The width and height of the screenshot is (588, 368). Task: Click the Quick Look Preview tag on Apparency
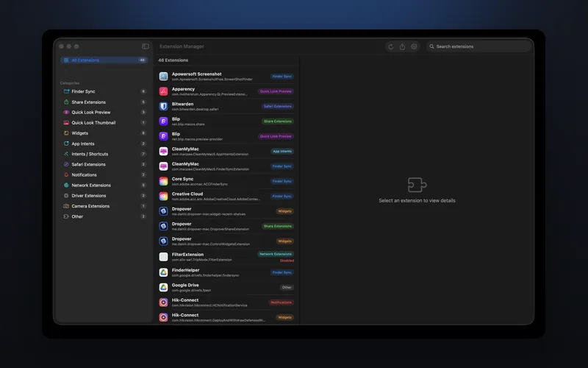pyautogui.click(x=276, y=91)
